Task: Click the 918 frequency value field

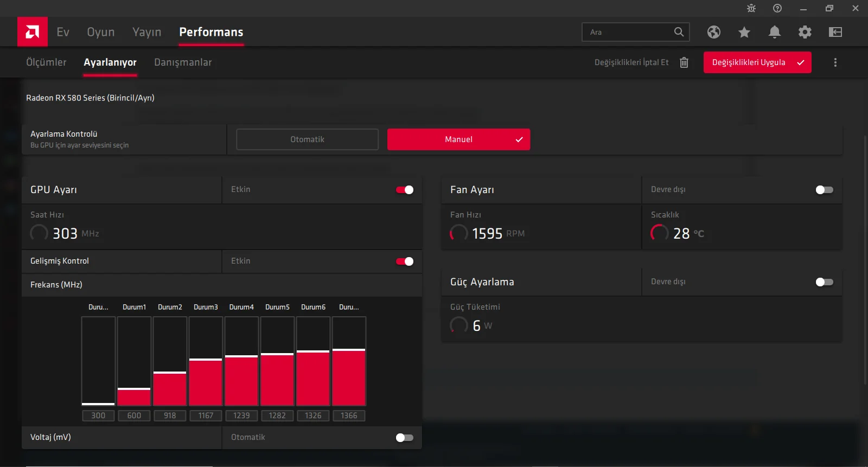Action: coord(170,415)
